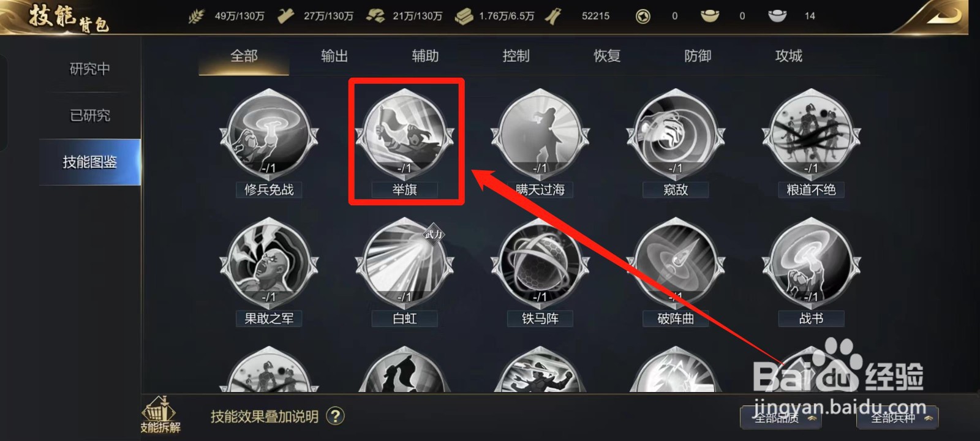Open the 破阵曲 skill icon

click(676, 264)
